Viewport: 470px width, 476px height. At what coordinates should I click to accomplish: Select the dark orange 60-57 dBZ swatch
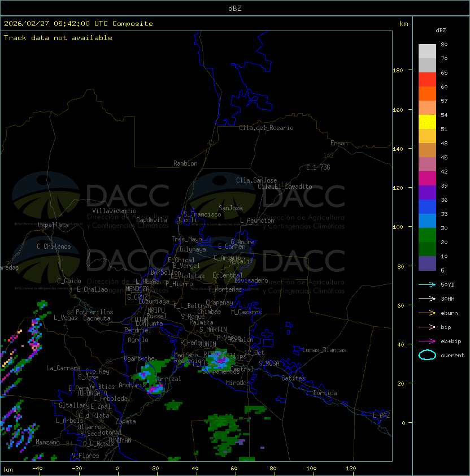pyautogui.click(x=427, y=93)
